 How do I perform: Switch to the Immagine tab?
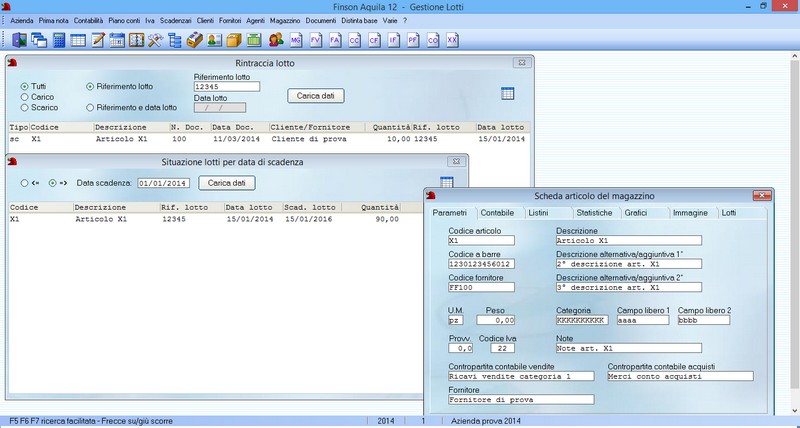(690, 213)
